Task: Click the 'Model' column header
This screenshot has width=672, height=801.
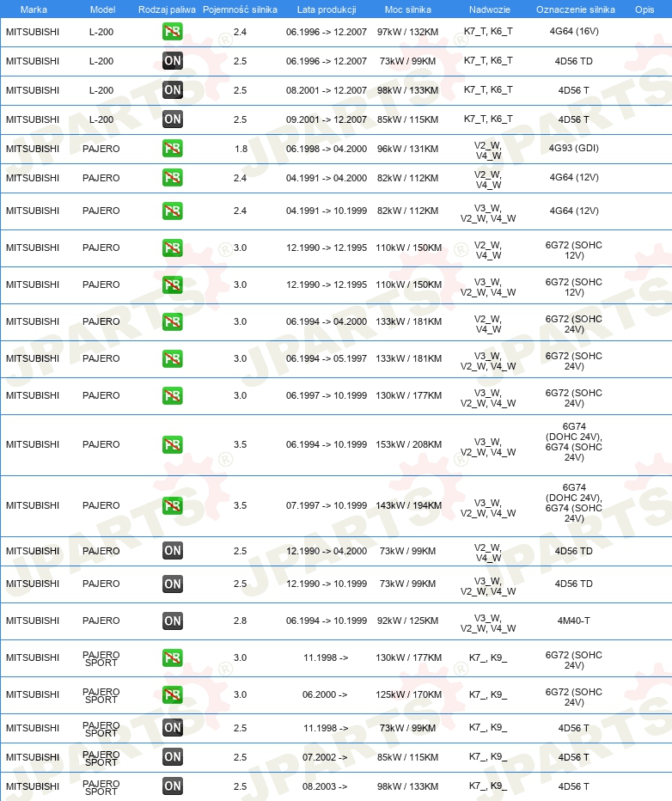Action: [102, 9]
